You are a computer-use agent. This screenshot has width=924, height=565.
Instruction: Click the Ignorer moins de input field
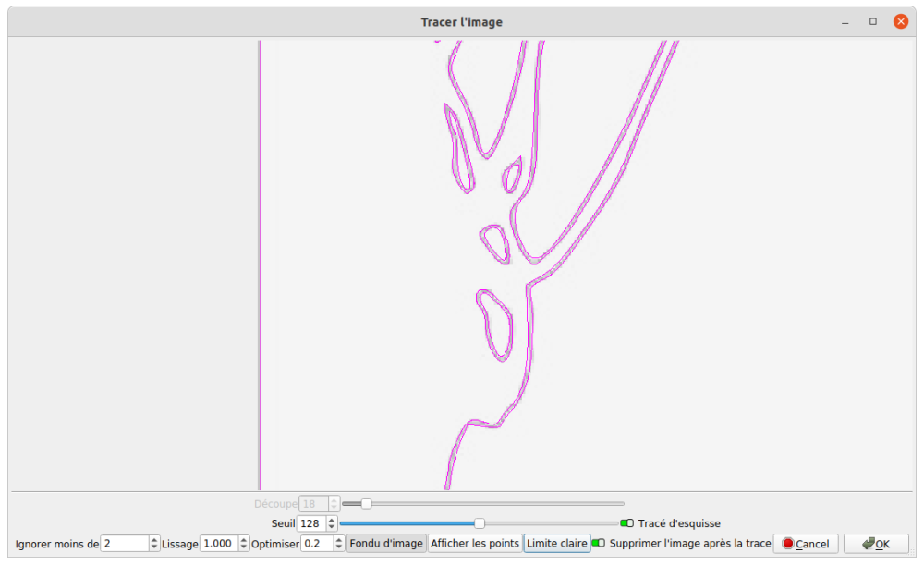pos(125,543)
